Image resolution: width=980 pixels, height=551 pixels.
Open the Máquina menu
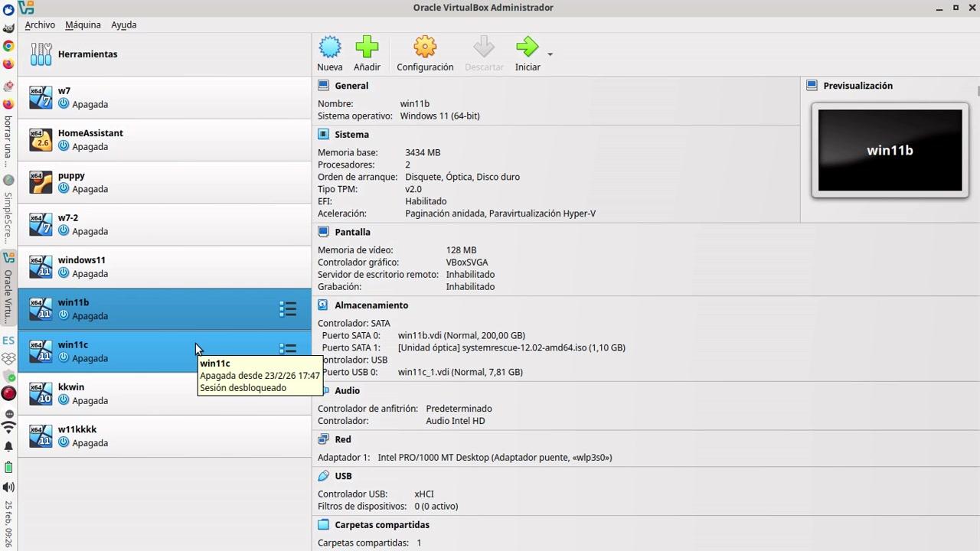[x=83, y=24]
